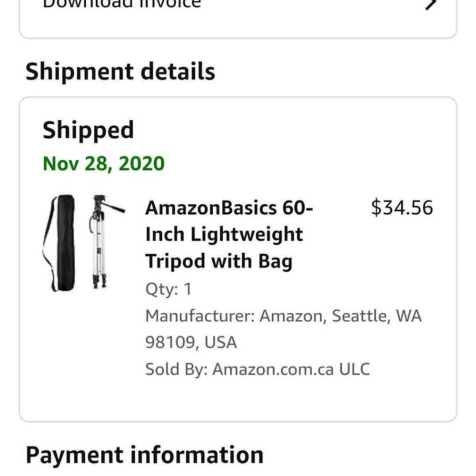Select the $34.56 item price
Image resolution: width=476 pixels, height=476 pixels.
pyautogui.click(x=402, y=208)
